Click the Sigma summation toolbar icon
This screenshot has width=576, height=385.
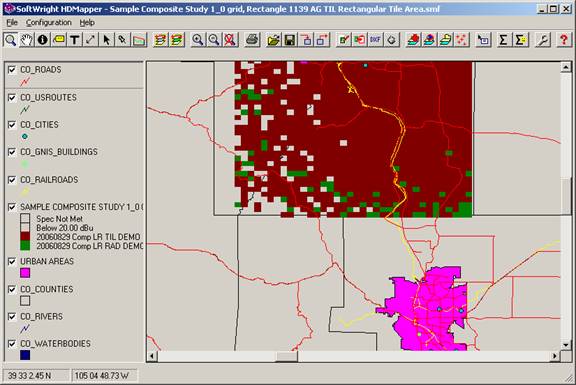point(504,40)
